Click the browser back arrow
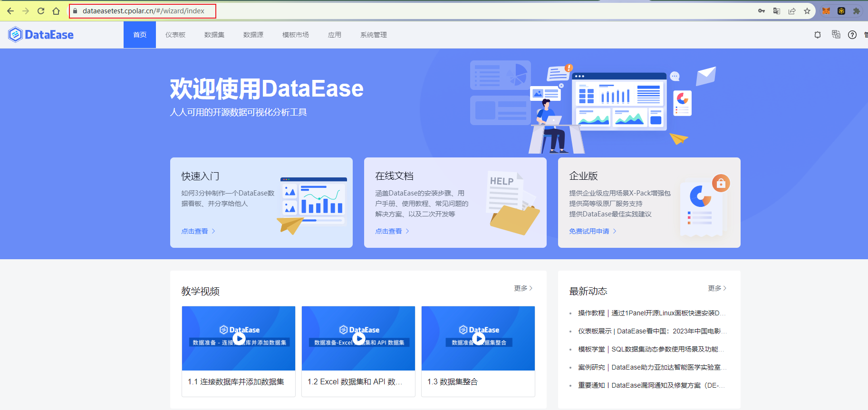The width and height of the screenshot is (868, 410). (10, 11)
